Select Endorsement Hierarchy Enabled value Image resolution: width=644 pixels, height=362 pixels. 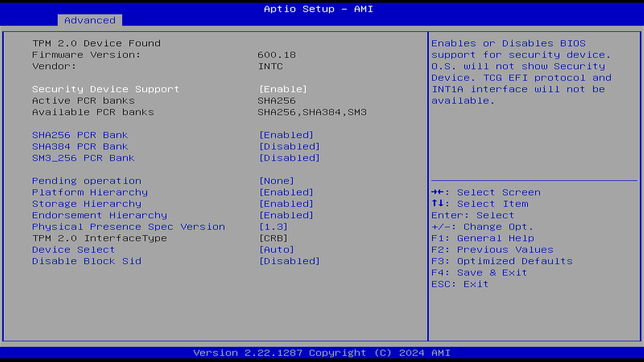[x=286, y=215]
